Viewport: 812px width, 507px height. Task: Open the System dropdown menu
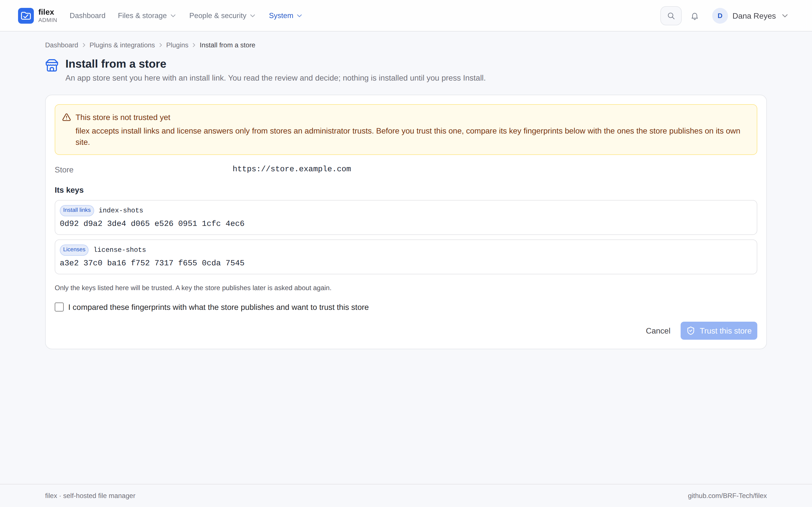286,16
